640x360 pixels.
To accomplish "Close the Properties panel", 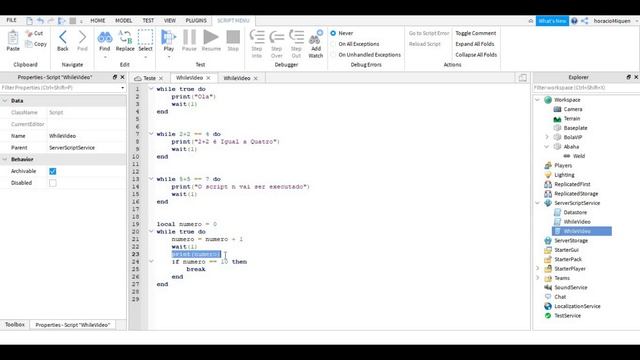I will (x=122, y=77).
